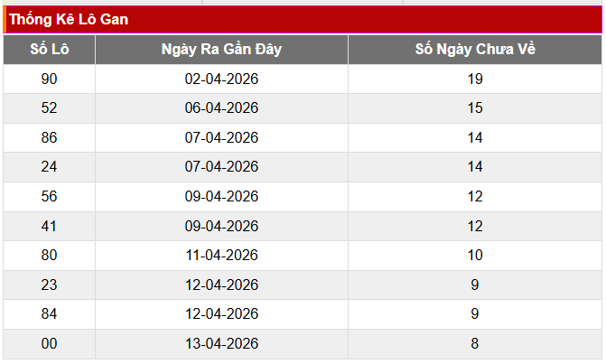Select the Số Lô column header
The width and height of the screenshot is (606, 364).
(49, 50)
